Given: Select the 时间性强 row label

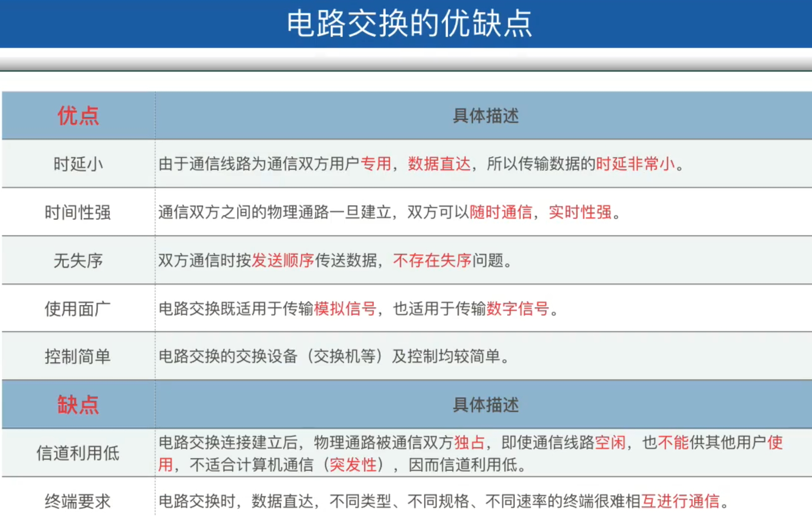Looking at the screenshot, I should click(78, 212).
